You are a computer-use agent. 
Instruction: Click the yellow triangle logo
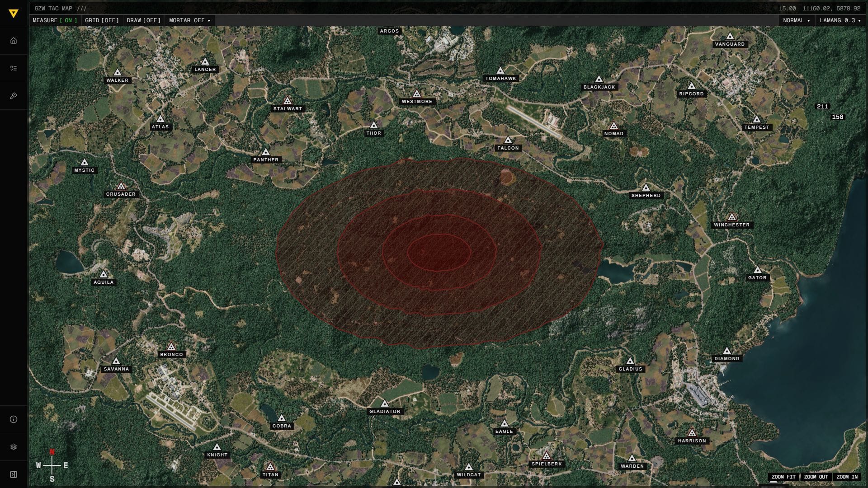click(x=14, y=14)
